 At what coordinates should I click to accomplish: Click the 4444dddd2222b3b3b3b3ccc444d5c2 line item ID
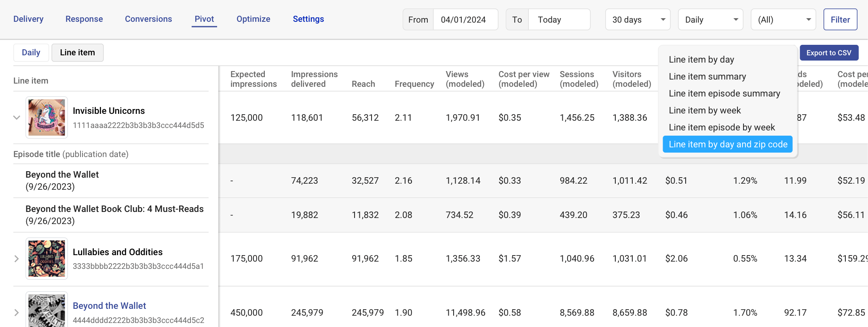138,320
